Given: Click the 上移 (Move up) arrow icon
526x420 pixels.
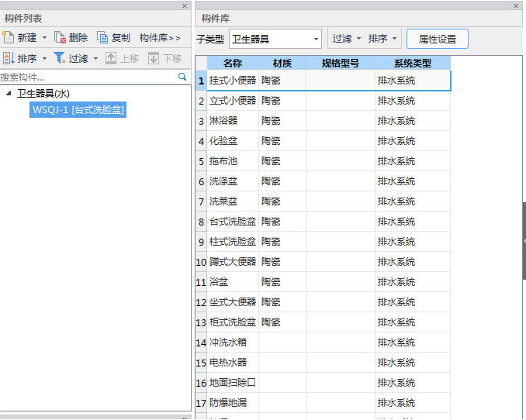Looking at the screenshot, I should [x=111, y=58].
